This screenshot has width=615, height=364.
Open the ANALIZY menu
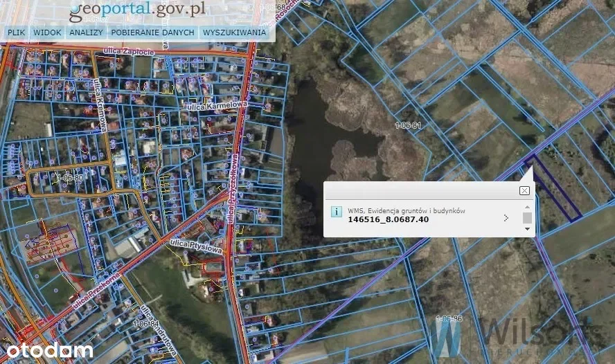[87, 33]
